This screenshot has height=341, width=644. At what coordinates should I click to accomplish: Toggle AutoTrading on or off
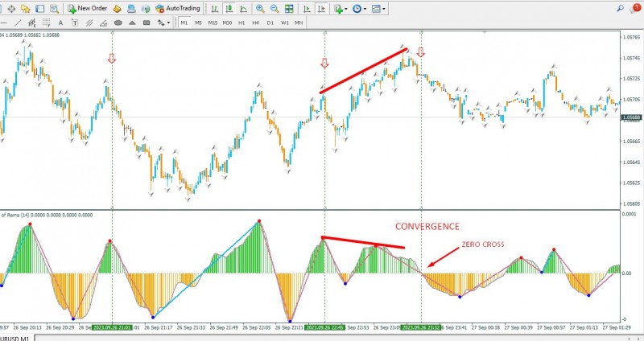[x=178, y=8]
